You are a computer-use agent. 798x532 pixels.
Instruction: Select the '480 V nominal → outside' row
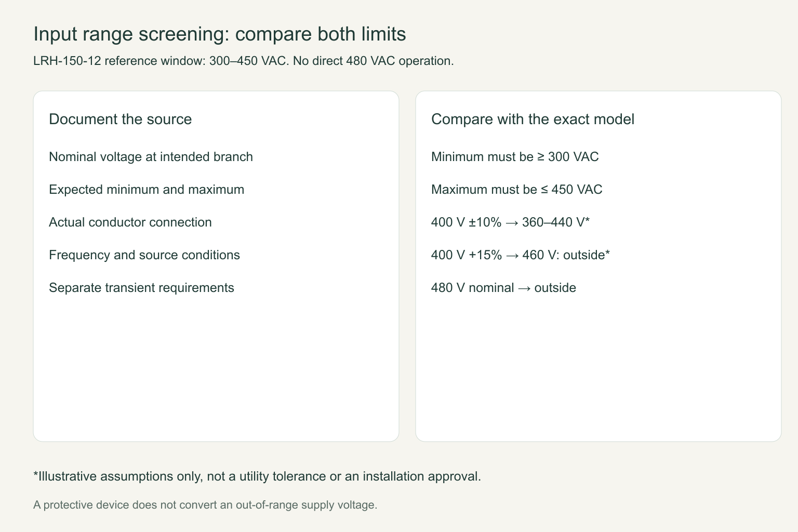pyautogui.click(x=503, y=288)
